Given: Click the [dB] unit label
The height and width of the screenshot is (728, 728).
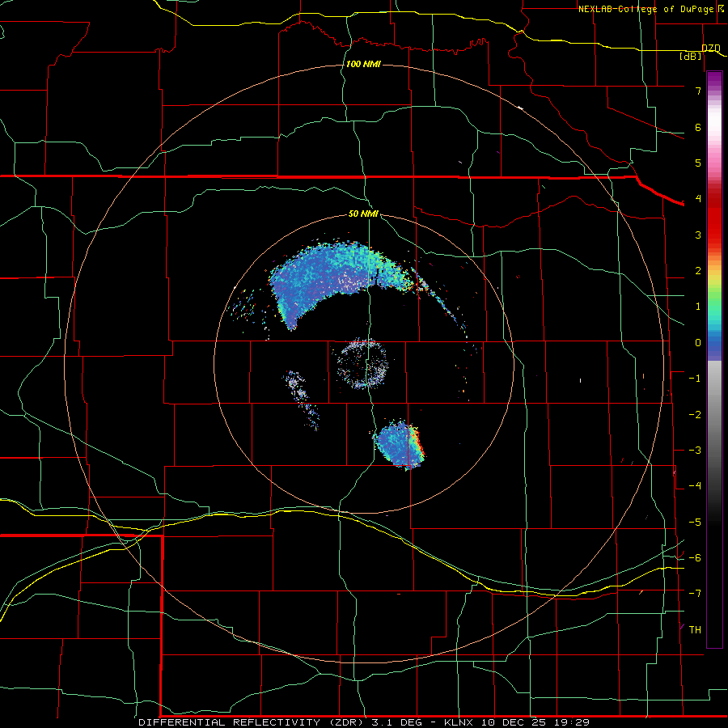Looking at the screenshot, I should pos(691,56).
